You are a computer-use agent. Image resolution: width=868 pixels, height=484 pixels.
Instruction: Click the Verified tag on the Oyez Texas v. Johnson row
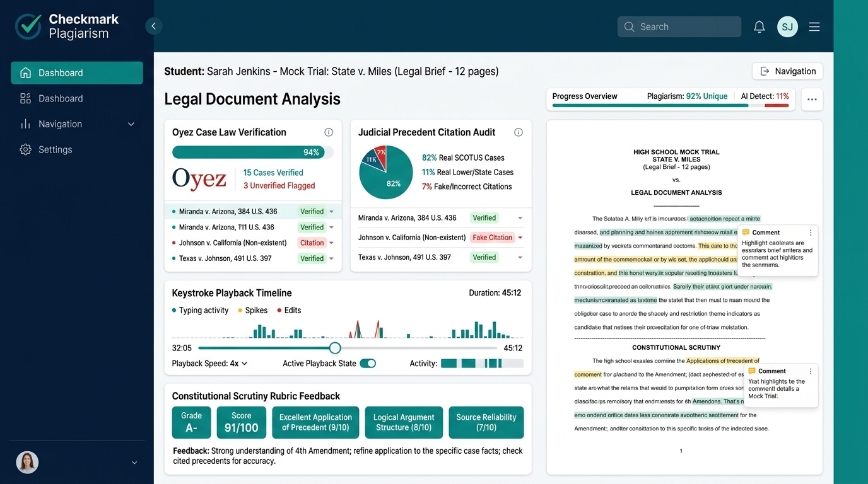312,258
